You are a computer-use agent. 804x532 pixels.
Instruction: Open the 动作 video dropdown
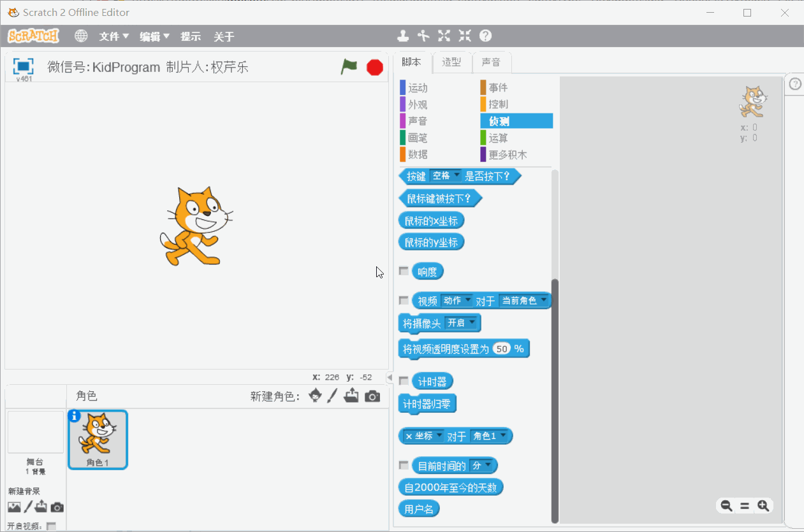point(457,300)
